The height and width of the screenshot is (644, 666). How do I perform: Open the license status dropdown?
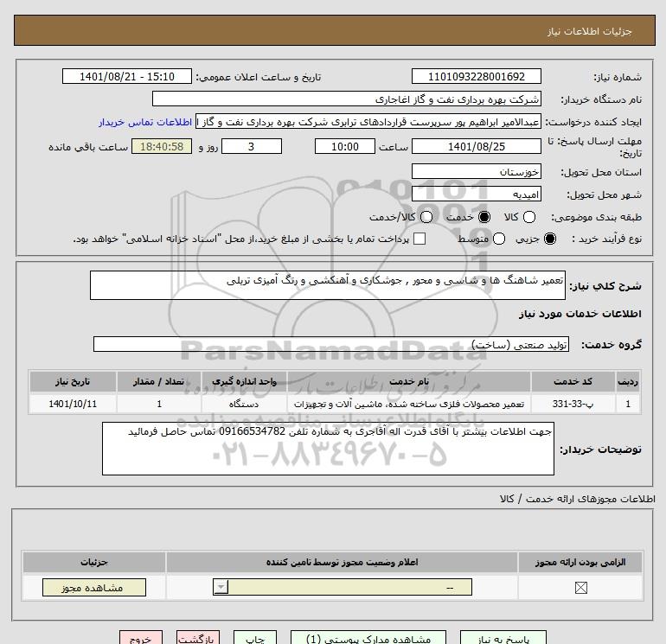(343, 587)
